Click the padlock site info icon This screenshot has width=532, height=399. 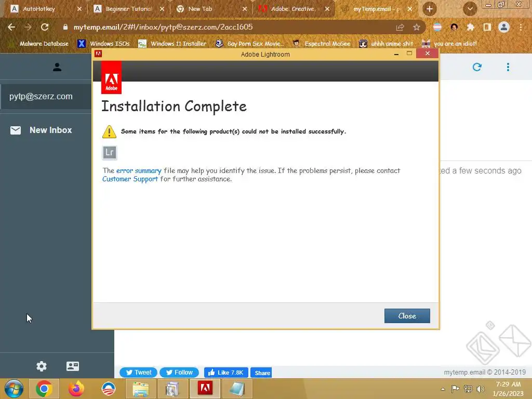tap(65, 27)
